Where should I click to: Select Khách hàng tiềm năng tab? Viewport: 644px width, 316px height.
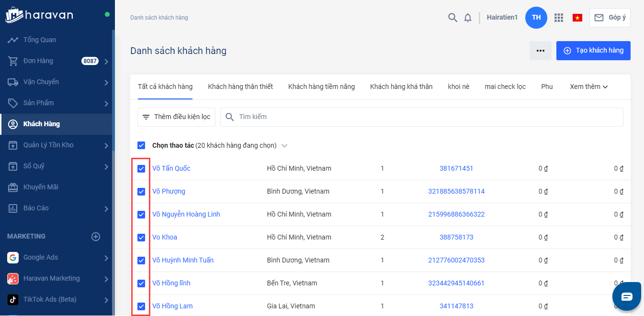321,87
